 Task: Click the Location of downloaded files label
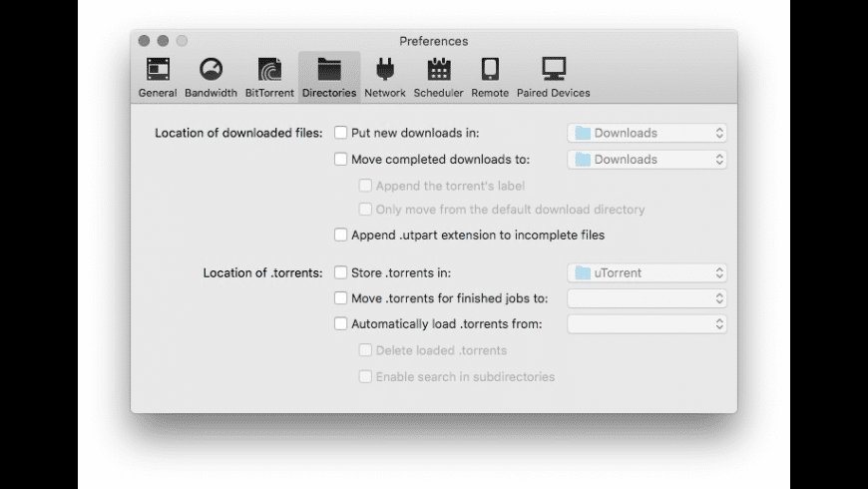pos(238,133)
